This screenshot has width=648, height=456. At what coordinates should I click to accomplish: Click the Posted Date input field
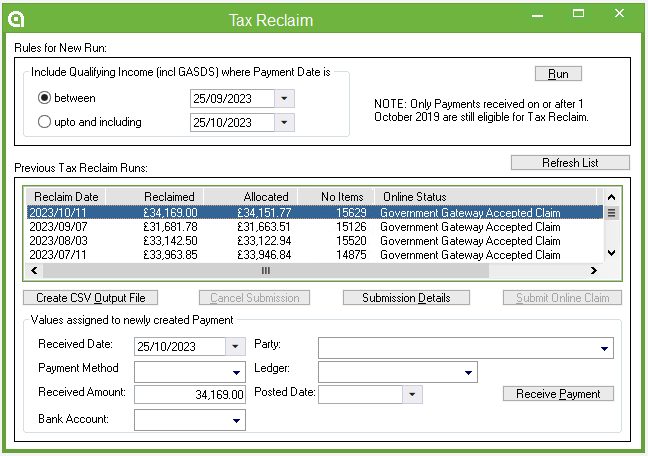(360, 394)
